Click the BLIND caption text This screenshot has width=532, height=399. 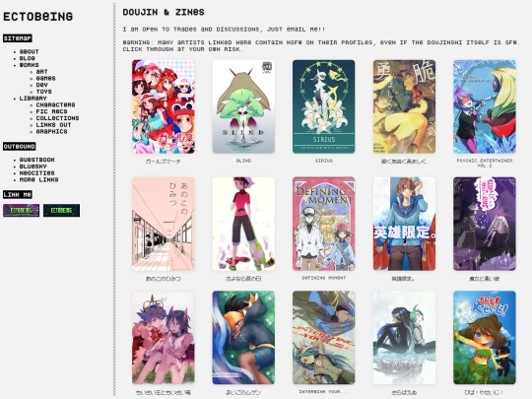(243, 161)
